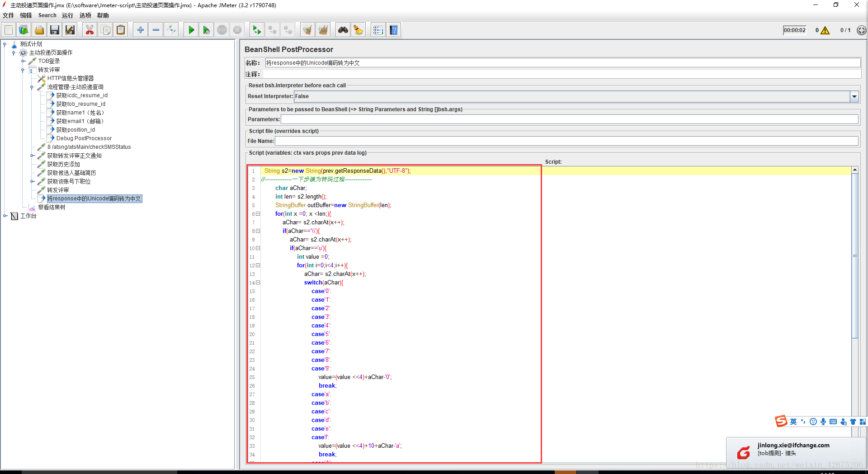Image resolution: width=868 pixels, height=474 pixels.
Task: Click the thread status indicator icon
Action: 862,30
